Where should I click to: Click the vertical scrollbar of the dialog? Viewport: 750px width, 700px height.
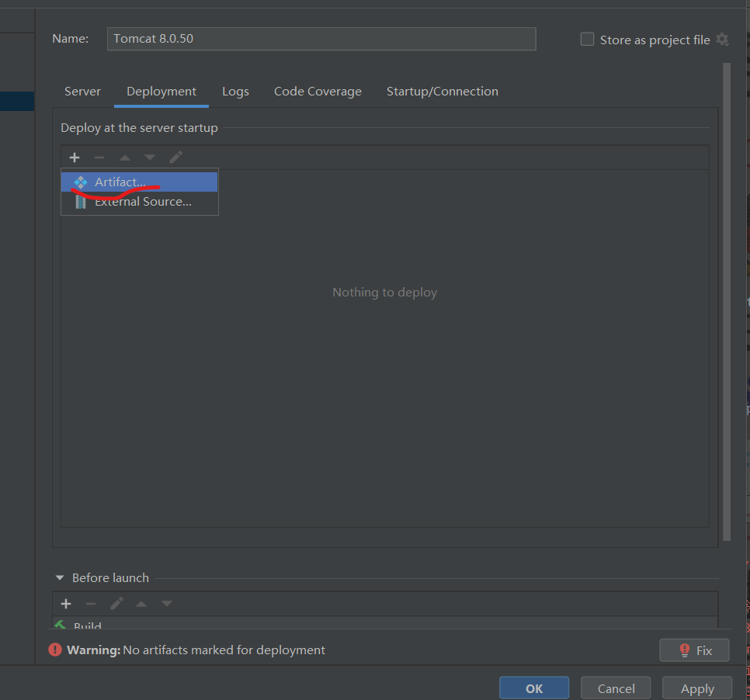coord(727,302)
